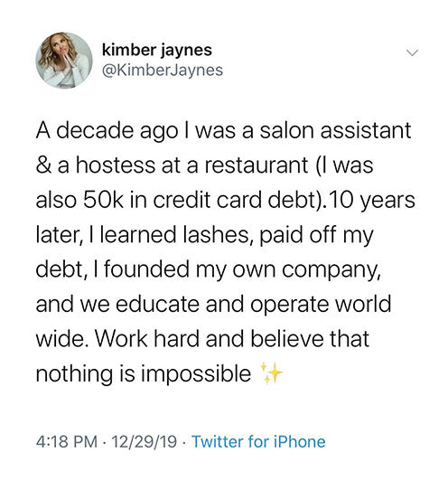Open the Twitter for iPhone source link
Image resolution: width=448 pixels, height=490 pixels.
[258, 441]
